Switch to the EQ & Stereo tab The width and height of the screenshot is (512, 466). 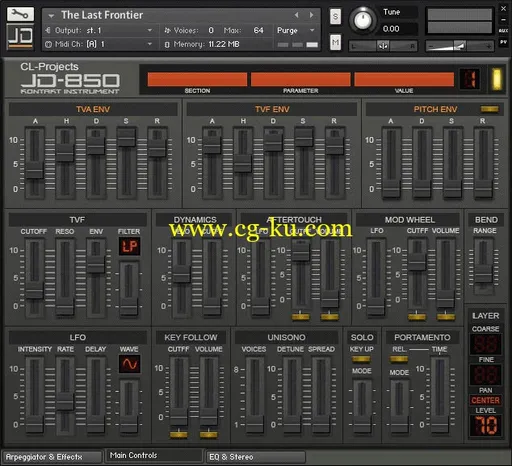255,457
